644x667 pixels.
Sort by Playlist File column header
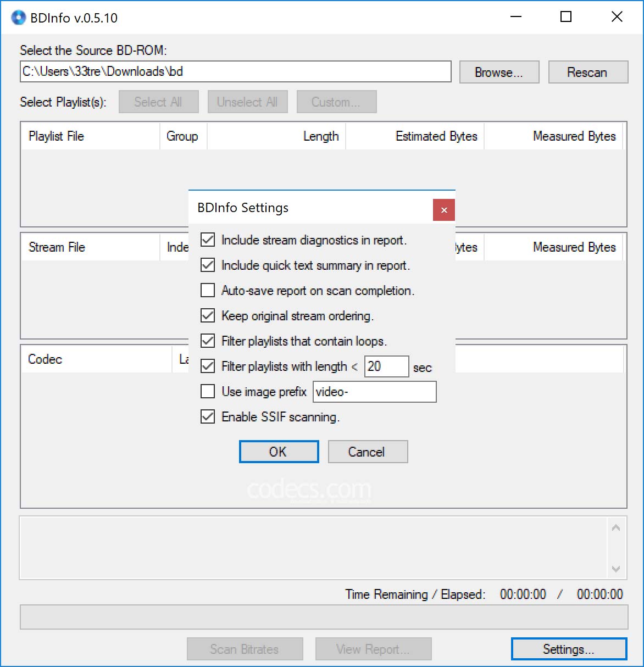tap(90, 136)
